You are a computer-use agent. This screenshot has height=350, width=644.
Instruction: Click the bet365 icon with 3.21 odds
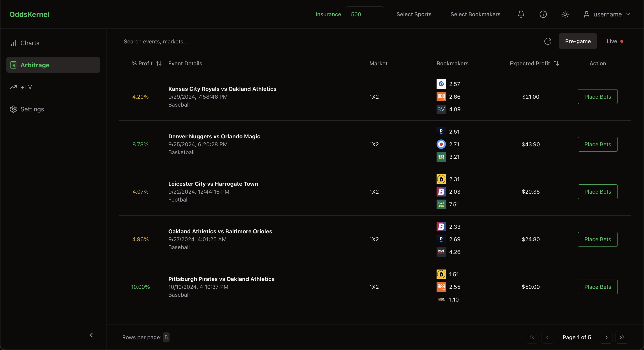coord(441,157)
